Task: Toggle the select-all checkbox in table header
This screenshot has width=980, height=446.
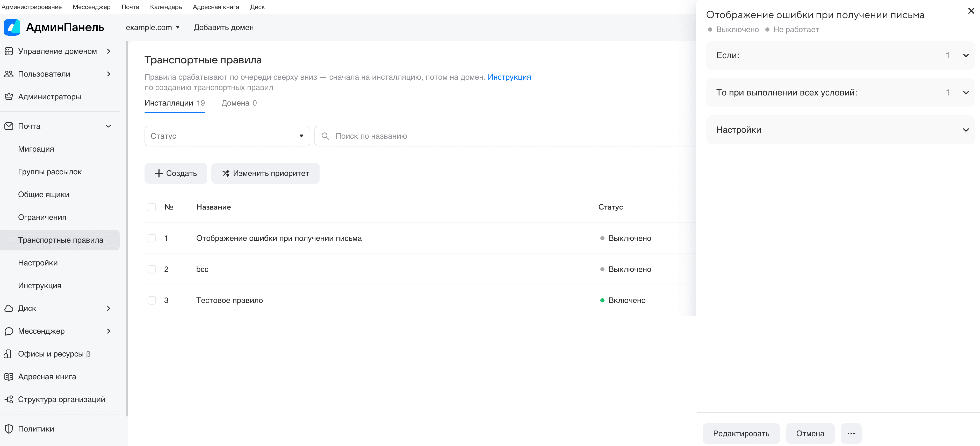Action: [x=152, y=207]
